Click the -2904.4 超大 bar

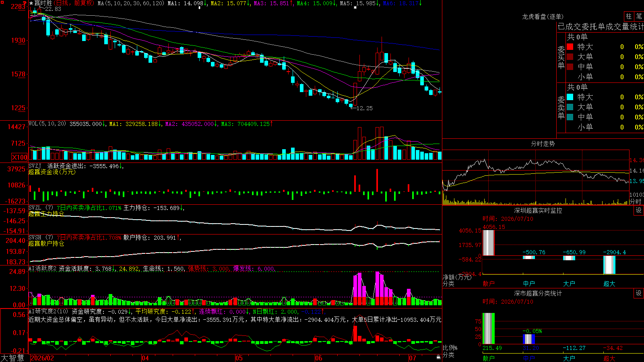click(609, 265)
